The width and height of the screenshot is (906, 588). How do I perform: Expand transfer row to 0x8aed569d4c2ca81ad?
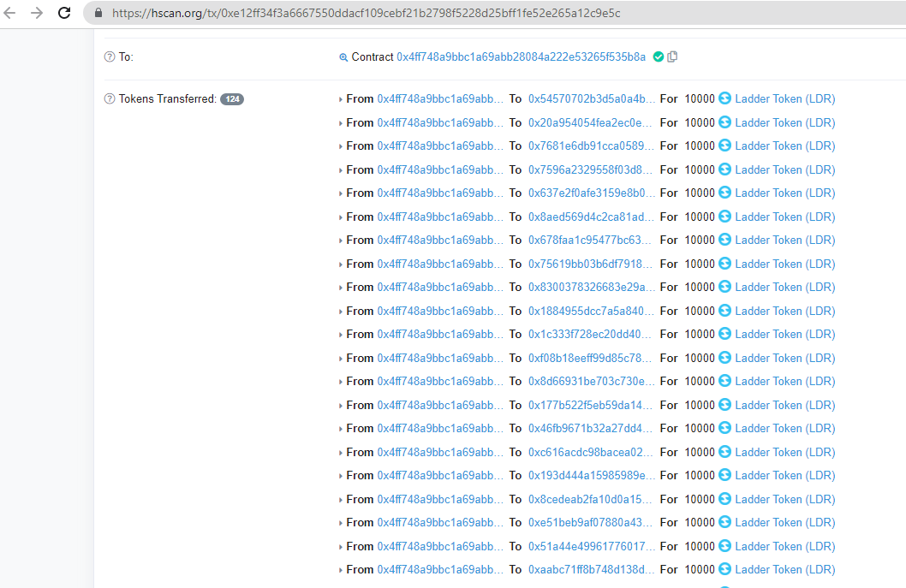(340, 217)
